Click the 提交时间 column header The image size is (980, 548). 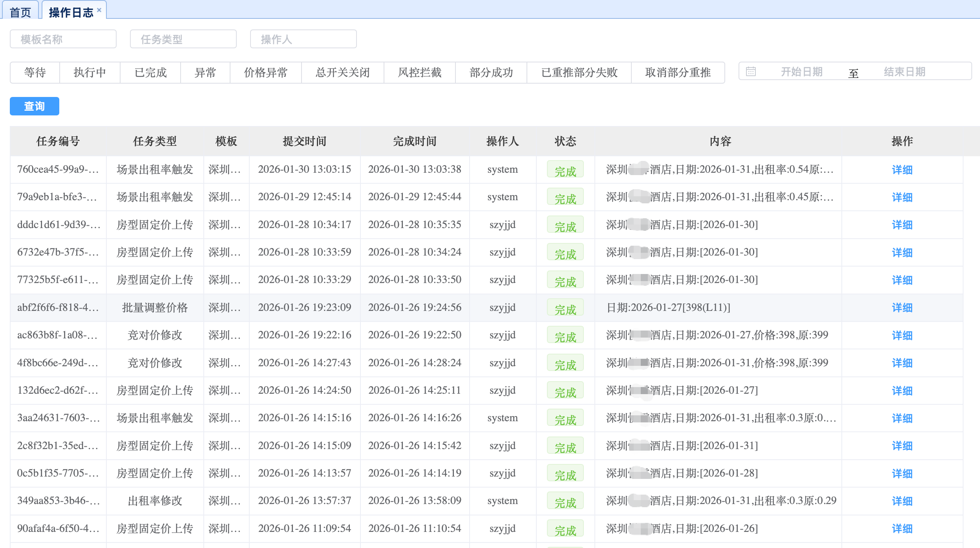click(304, 141)
